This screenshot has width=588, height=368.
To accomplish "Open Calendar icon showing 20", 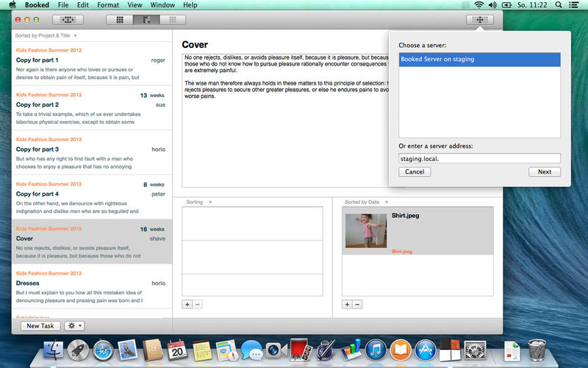I will (x=177, y=351).
